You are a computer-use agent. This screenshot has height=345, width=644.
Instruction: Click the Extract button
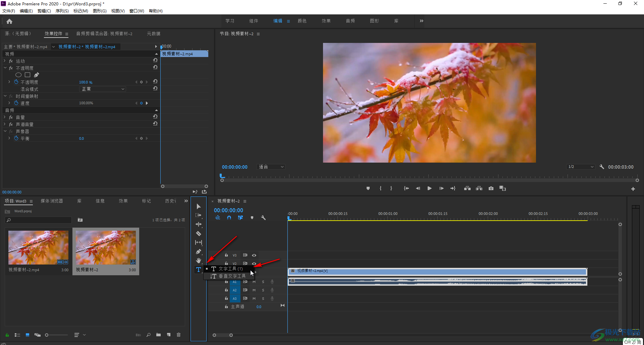coord(479,188)
